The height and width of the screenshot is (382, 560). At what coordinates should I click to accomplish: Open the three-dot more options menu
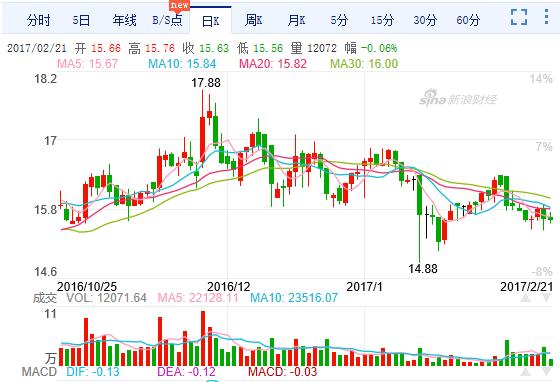click(547, 17)
